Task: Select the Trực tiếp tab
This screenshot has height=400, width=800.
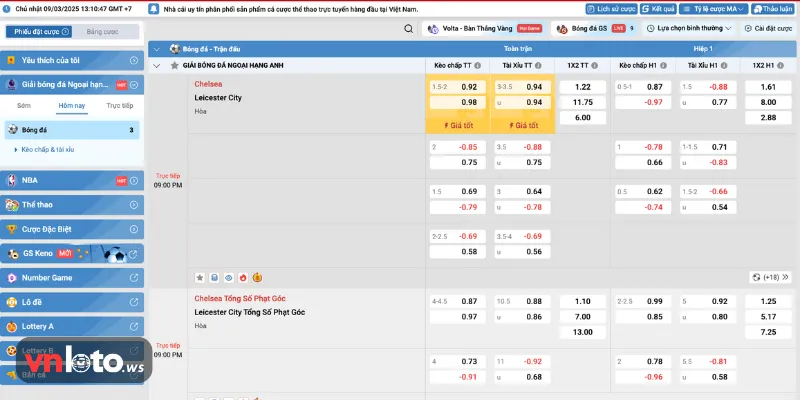Action: click(120, 105)
